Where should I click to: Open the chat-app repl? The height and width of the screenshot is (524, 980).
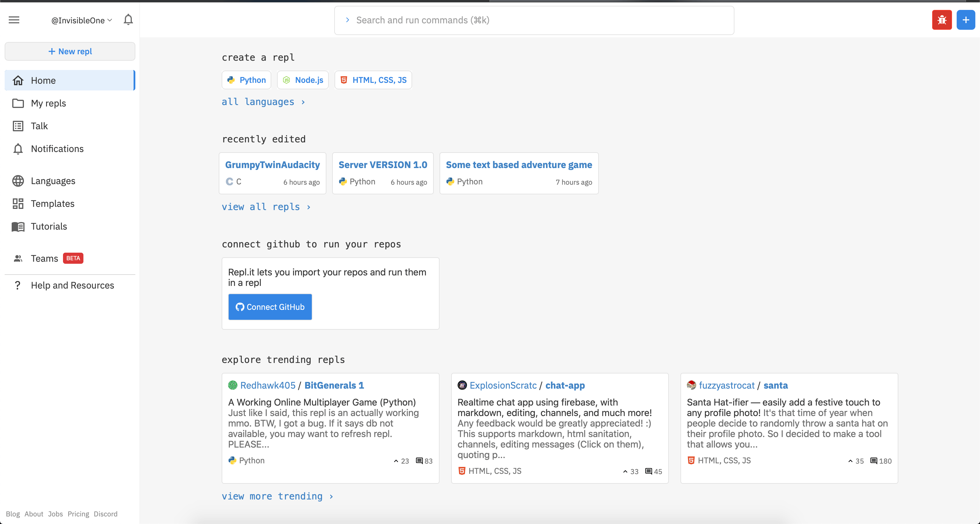click(565, 385)
